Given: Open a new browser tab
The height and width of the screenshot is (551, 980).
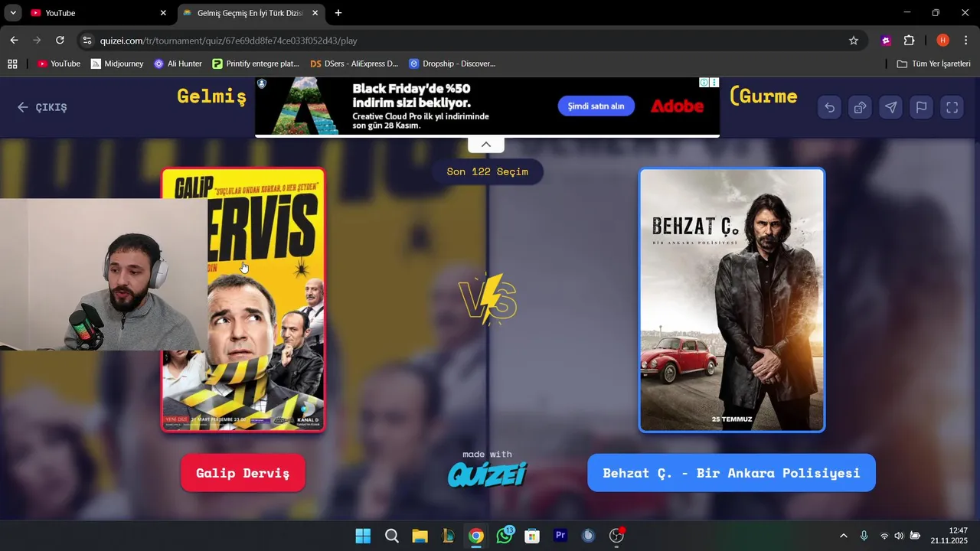Looking at the screenshot, I should pyautogui.click(x=338, y=13).
